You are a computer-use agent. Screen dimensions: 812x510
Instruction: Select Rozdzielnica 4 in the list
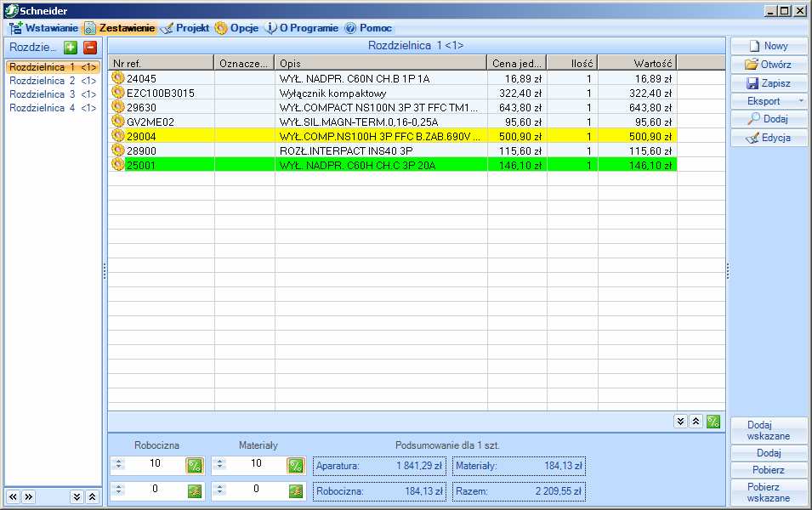(x=53, y=108)
